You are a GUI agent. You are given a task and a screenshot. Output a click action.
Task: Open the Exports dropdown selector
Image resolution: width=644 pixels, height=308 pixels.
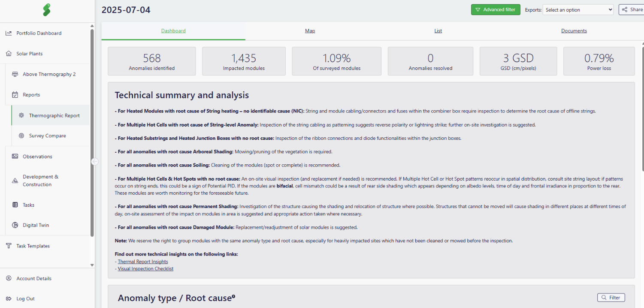click(x=578, y=10)
